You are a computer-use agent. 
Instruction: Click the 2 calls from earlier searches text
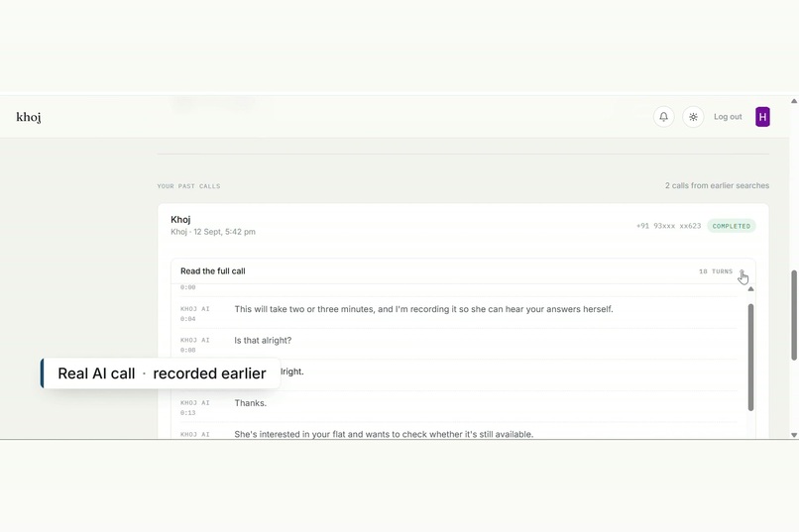[717, 186]
